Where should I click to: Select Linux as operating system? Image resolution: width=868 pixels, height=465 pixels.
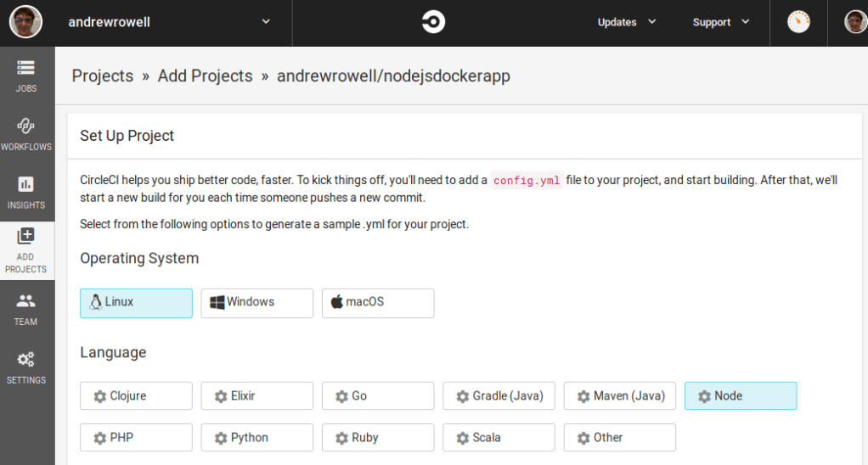(x=136, y=303)
